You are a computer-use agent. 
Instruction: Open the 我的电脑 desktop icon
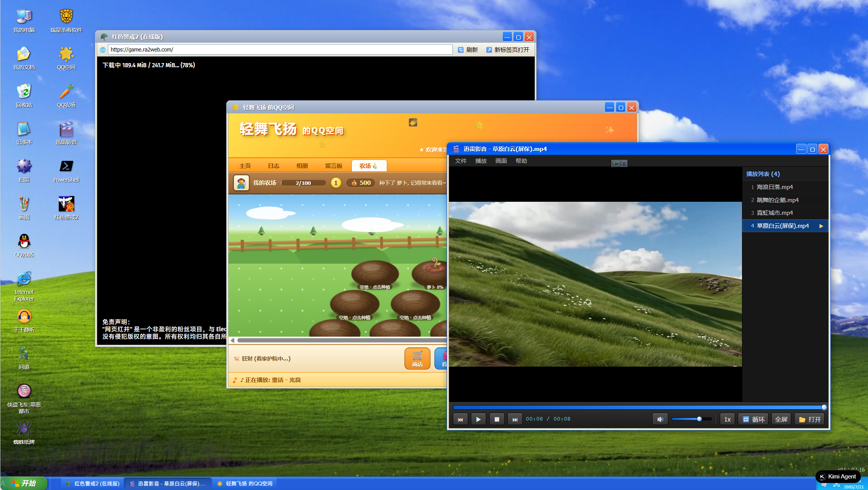(24, 21)
